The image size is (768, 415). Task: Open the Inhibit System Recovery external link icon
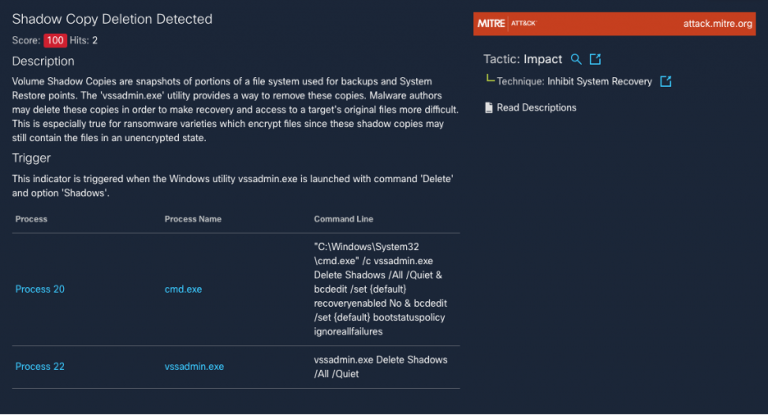click(666, 81)
